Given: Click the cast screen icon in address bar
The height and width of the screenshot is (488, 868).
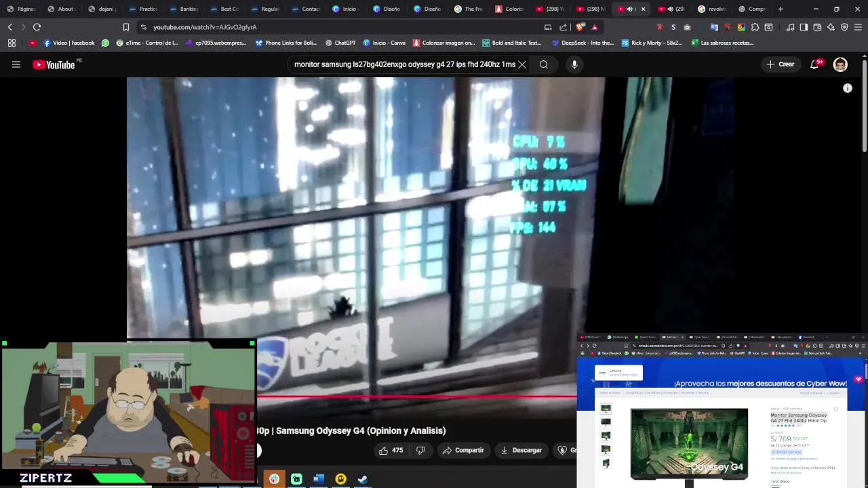Looking at the screenshot, I should pyautogui.click(x=548, y=27).
